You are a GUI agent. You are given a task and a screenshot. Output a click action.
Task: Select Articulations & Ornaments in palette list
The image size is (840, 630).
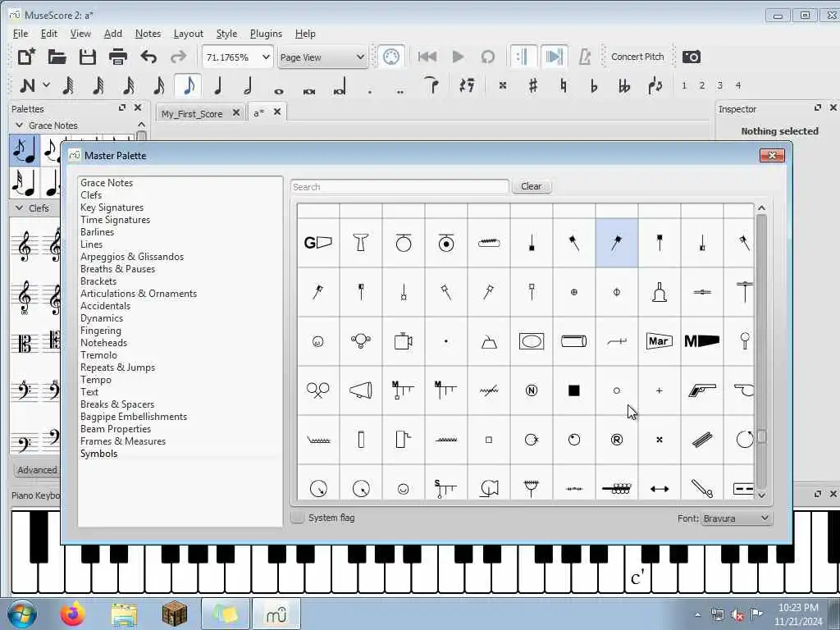coord(138,294)
